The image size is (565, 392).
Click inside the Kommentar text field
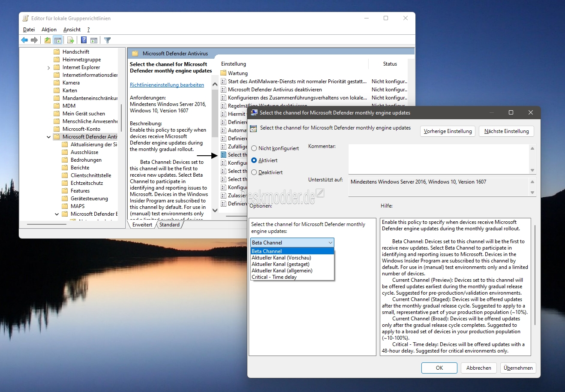click(x=439, y=159)
